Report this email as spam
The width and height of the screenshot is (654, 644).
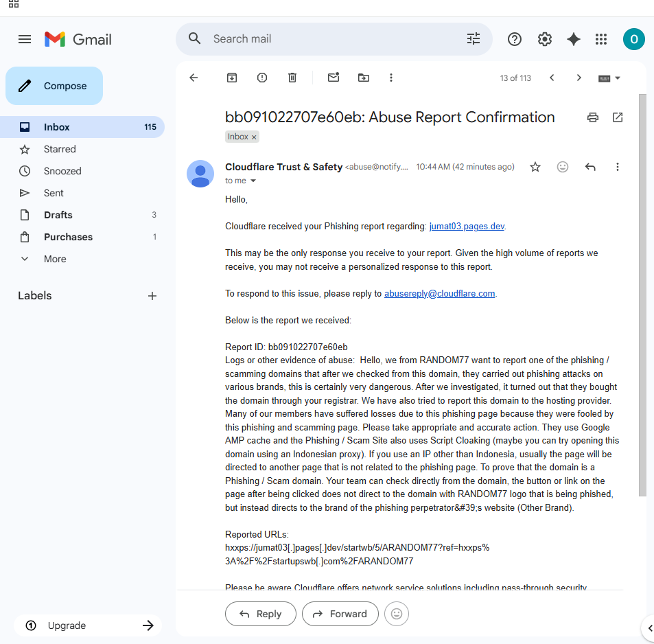[x=262, y=78]
